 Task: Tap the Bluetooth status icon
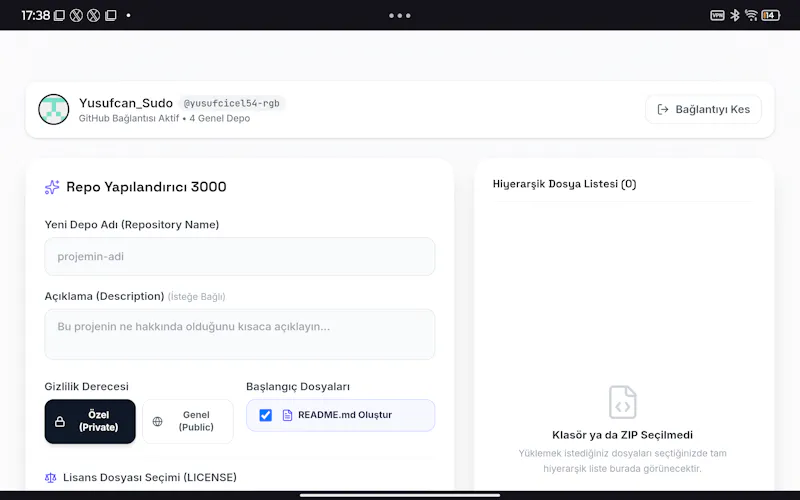coord(735,15)
